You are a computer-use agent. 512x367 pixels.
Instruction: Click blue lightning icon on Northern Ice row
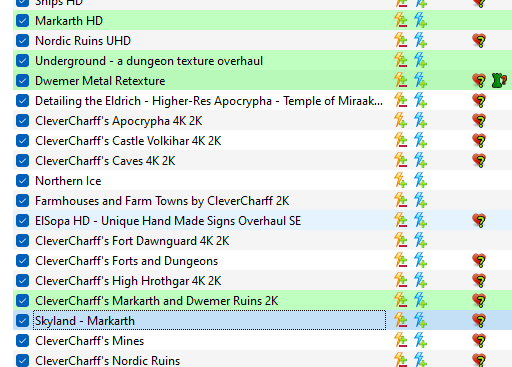(x=420, y=180)
